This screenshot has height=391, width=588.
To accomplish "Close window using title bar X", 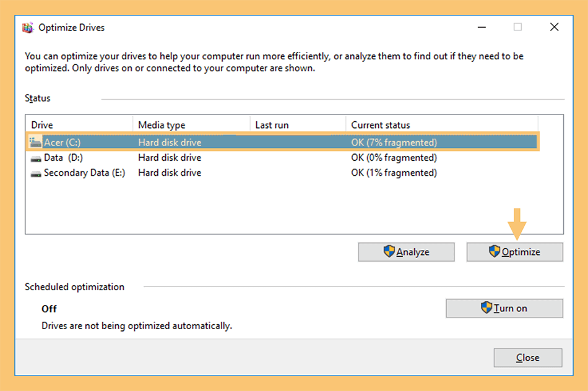I will point(554,27).
